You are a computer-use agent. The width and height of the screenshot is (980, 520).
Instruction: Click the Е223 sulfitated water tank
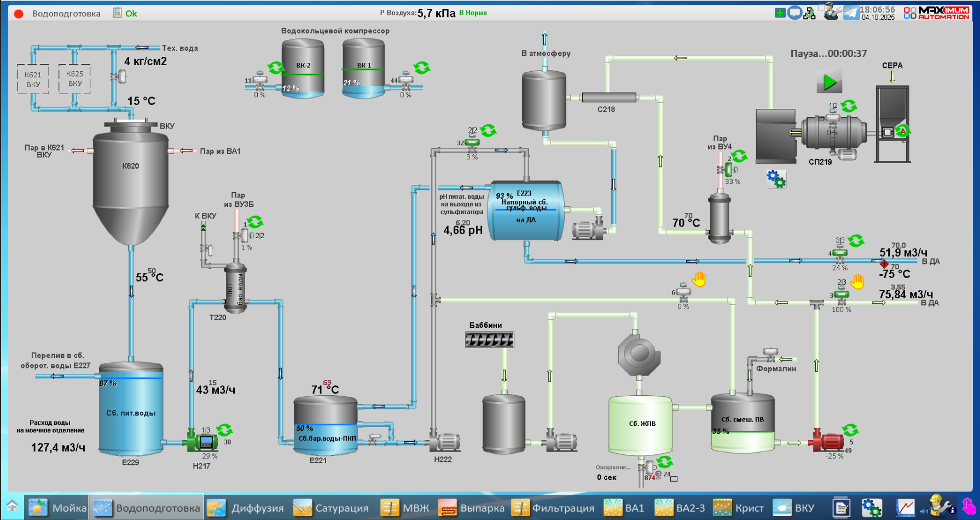[x=525, y=211]
